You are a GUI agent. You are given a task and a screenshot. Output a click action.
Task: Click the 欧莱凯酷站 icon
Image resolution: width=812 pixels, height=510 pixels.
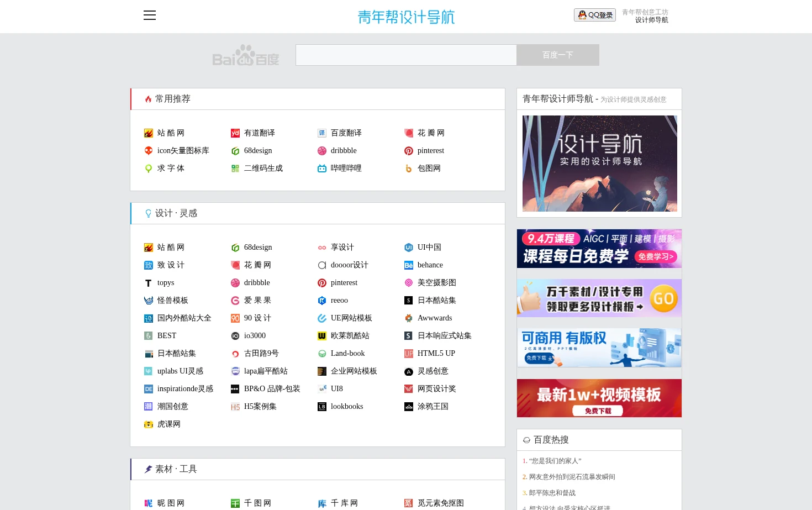pyautogui.click(x=322, y=336)
